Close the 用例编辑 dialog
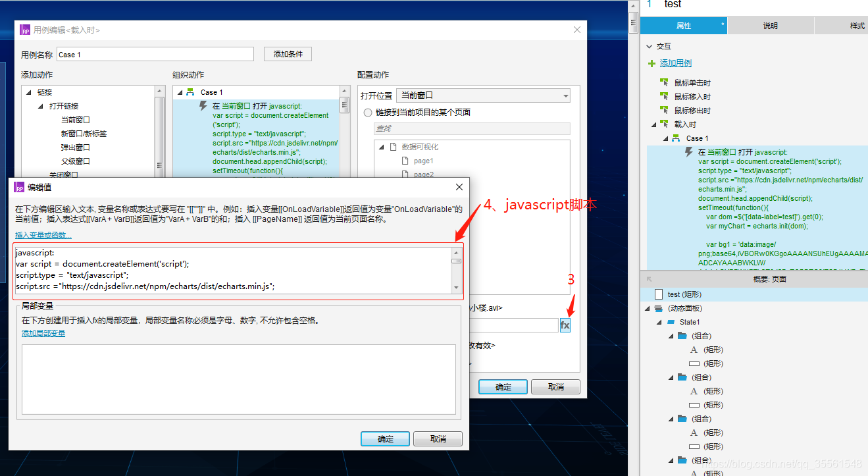This screenshot has height=476, width=868. click(577, 30)
